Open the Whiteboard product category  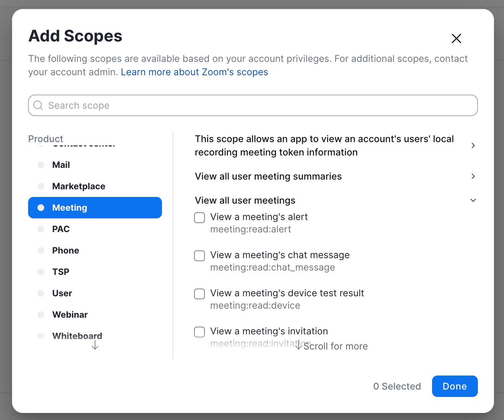tap(77, 336)
